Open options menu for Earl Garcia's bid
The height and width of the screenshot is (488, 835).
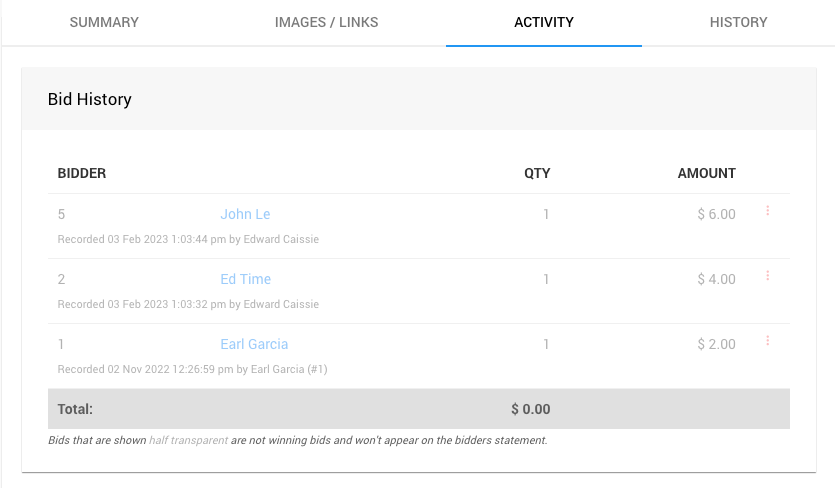tap(768, 341)
